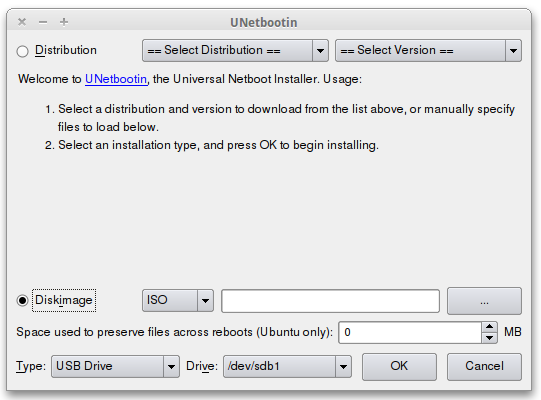Image resolution: width=541 pixels, height=400 pixels.
Task: Close the UNetbootin window
Action: click(x=22, y=22)
